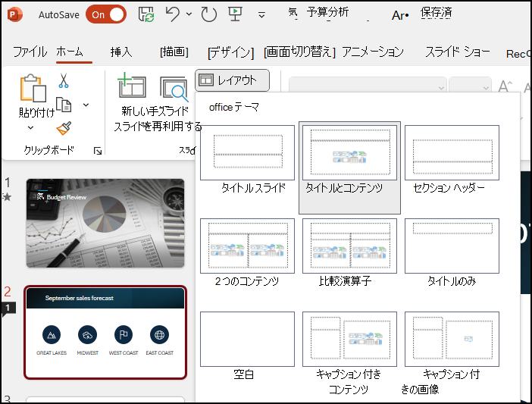This screenshot has width=532, height=404.
Task: Open the スライド ショー tab
Action: (x=458, y=52)
